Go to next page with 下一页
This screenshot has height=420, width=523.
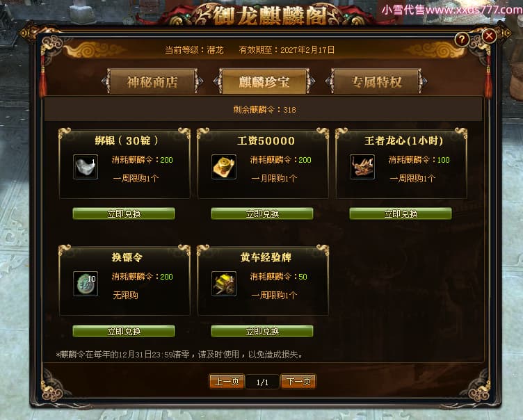[298, 381]
